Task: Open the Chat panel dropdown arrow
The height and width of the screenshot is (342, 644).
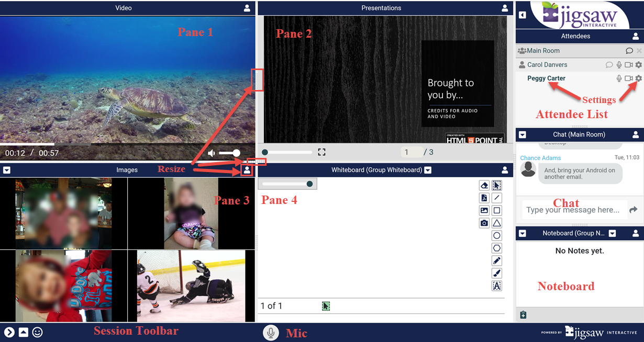Action: click(522, 135)
